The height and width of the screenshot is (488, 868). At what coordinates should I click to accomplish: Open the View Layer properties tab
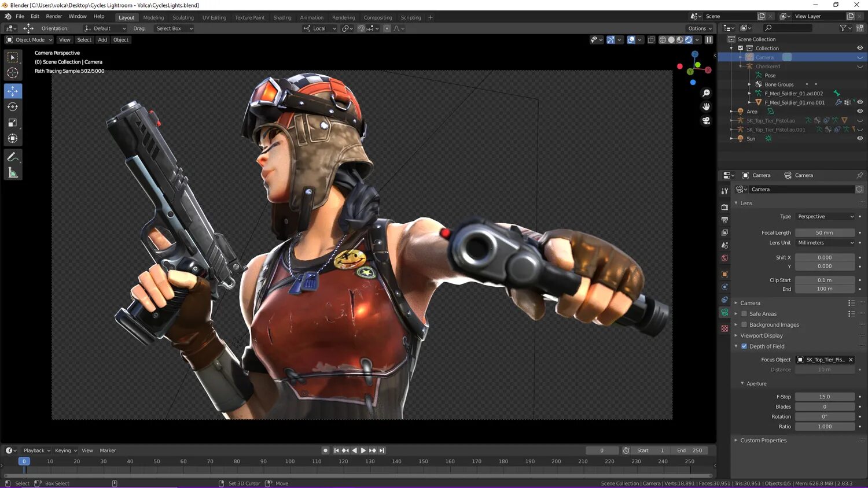(724, 232)
